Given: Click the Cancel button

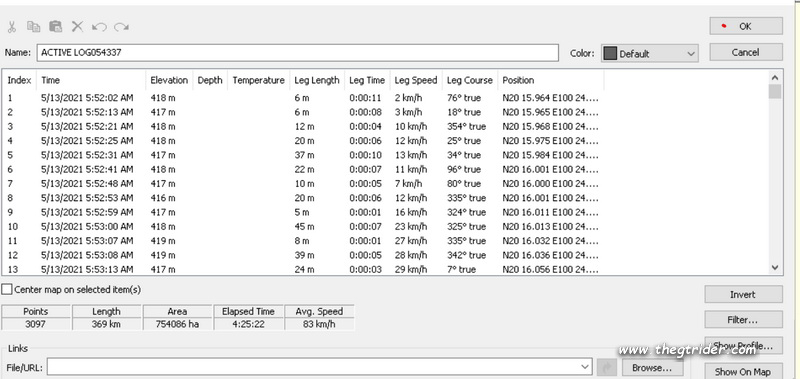Looking at the screenshot, I should coord(745,52).
